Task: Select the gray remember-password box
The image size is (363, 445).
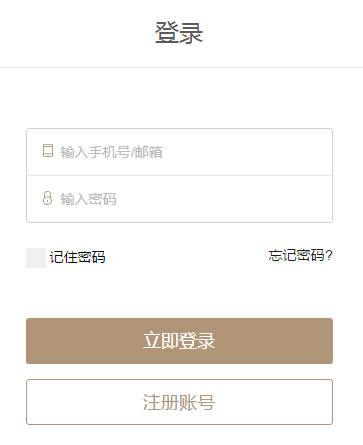Action: (36, 258)
